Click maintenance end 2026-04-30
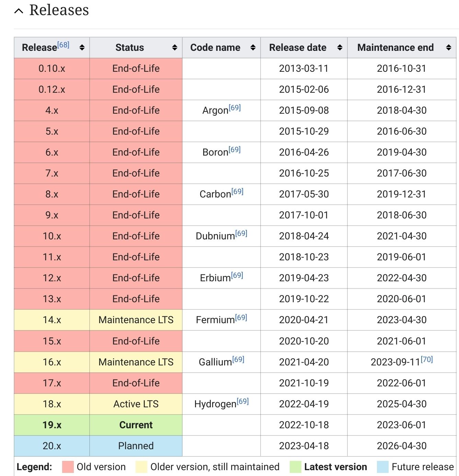Screen dimensions: 459x476 [402, 446]
